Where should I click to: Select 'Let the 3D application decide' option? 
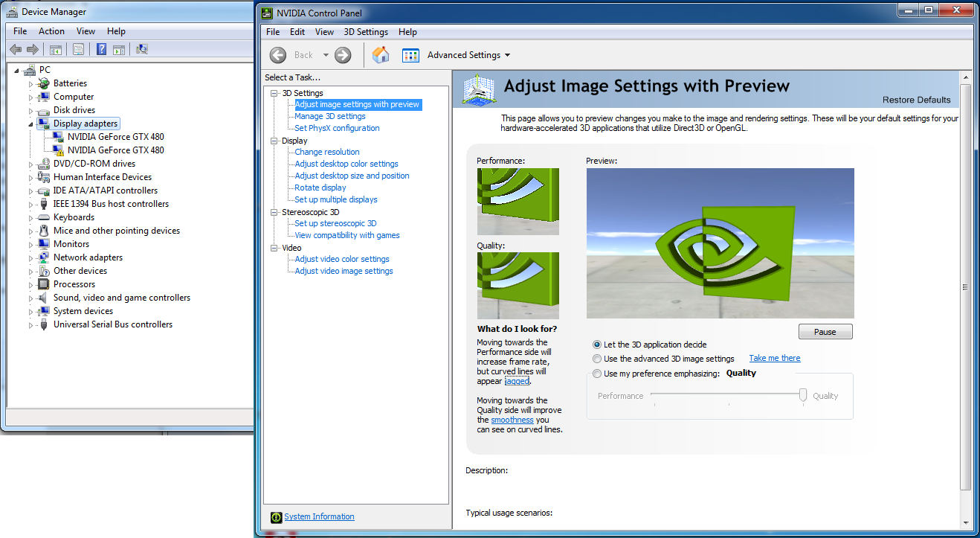click(597, 345)
